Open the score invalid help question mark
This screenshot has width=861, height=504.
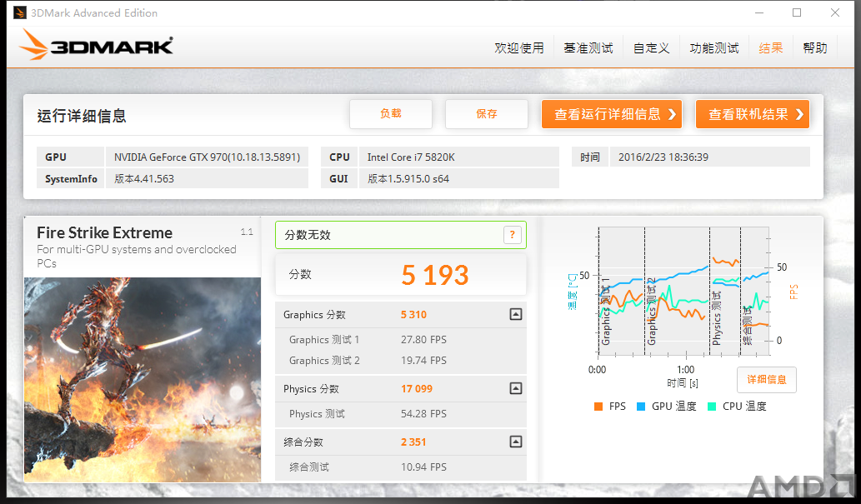point(512,235)
